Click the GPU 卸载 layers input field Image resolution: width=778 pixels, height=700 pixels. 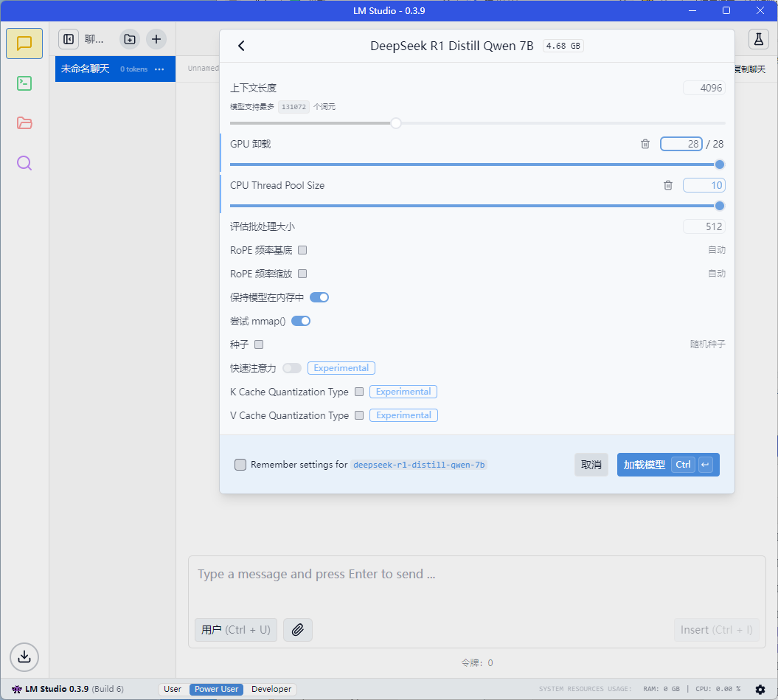[681, 144]
